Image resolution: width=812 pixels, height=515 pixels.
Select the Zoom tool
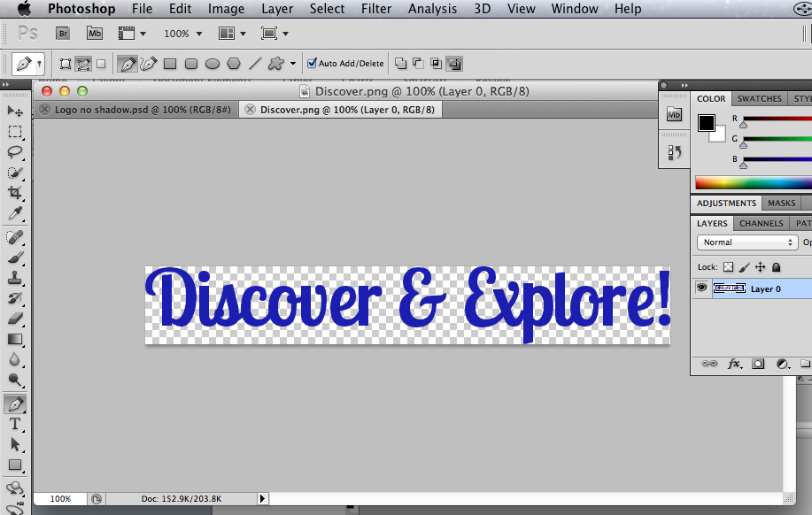[x=15, y=380]
